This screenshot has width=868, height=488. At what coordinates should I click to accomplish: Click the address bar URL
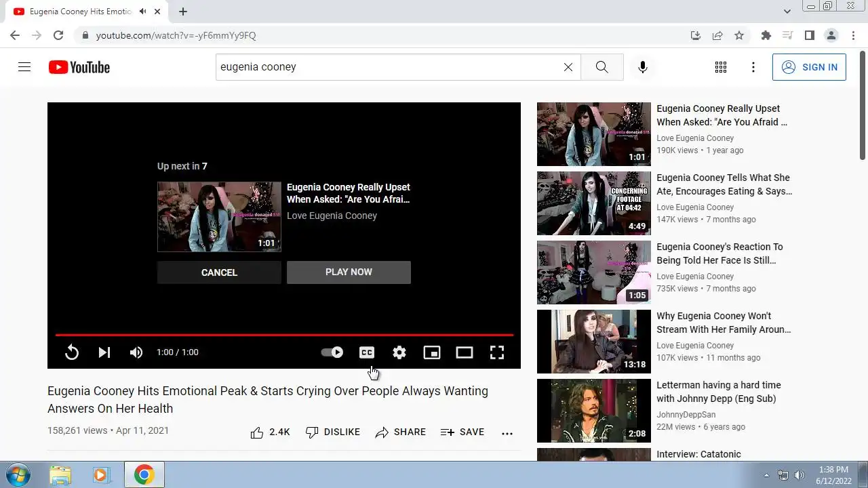coord(176,35)
